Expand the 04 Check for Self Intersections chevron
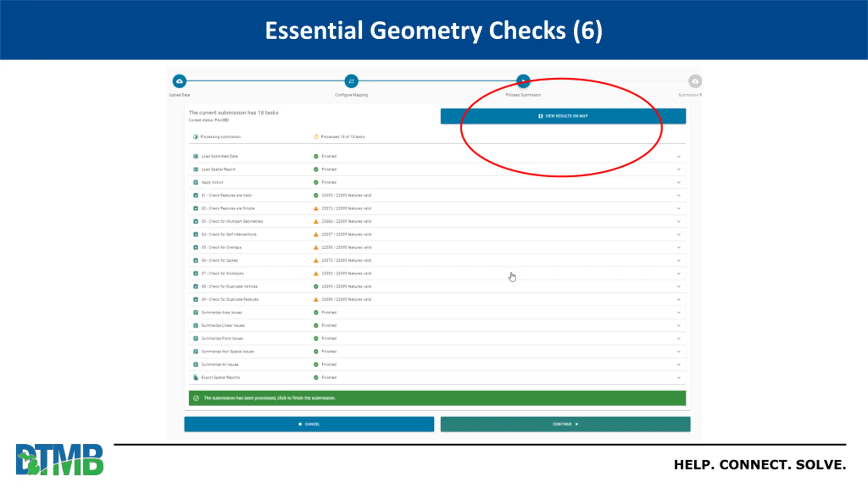 click(678, 234)
